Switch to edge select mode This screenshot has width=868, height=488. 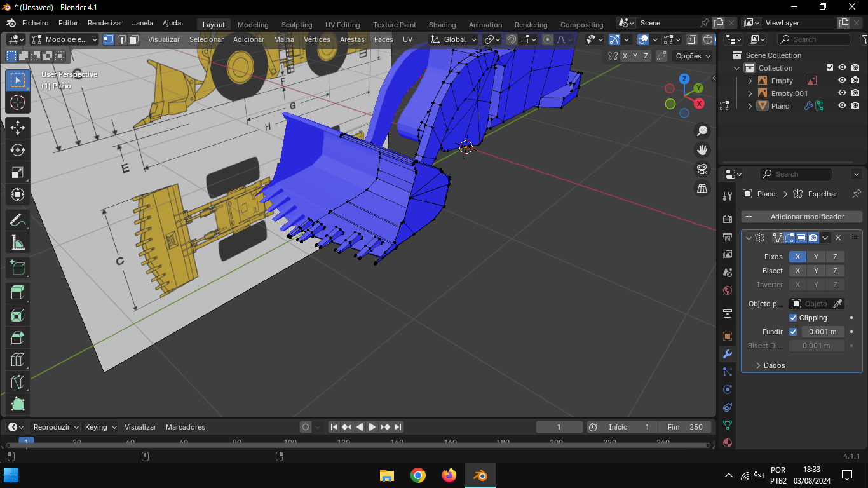(121, 39)
